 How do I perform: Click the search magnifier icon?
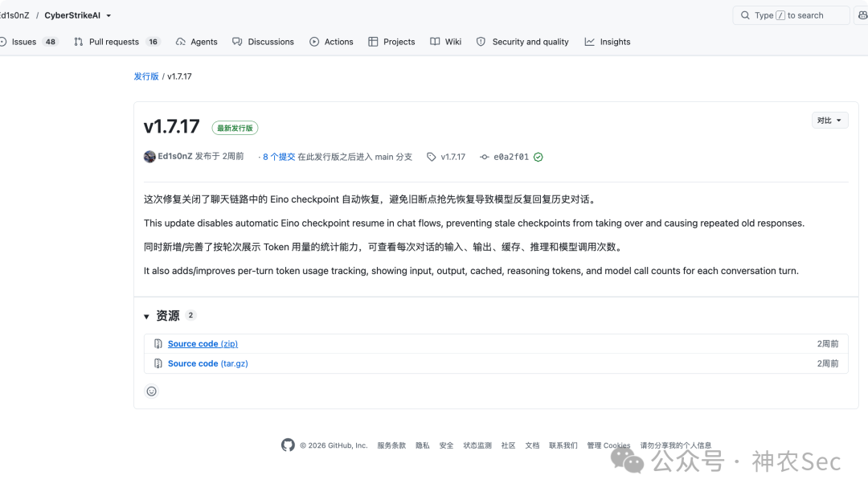[x=745, y=15]
